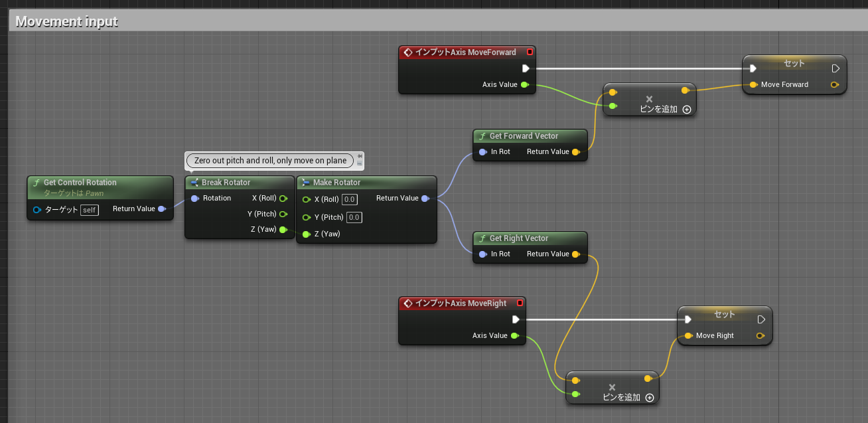Viewport: 868px width, 423px height.
Task: Click the function icon on Get Forward Vector
Action: [x=482, y=135]
